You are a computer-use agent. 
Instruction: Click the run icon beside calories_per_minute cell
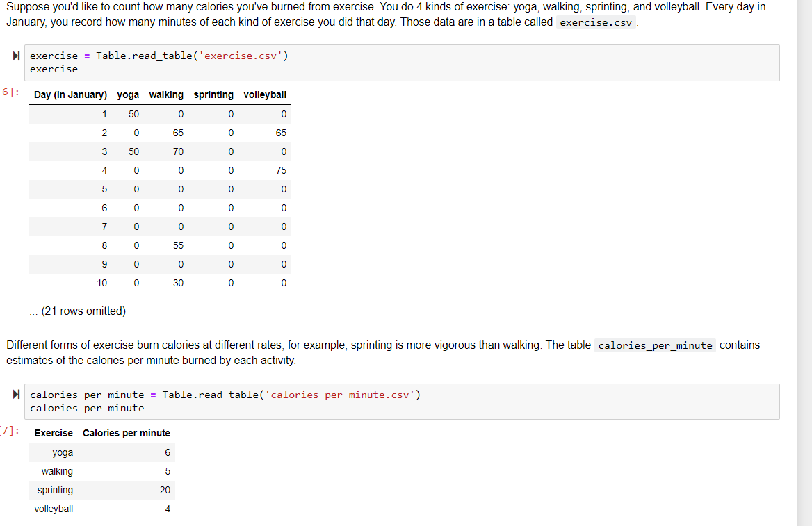point(15,395)
